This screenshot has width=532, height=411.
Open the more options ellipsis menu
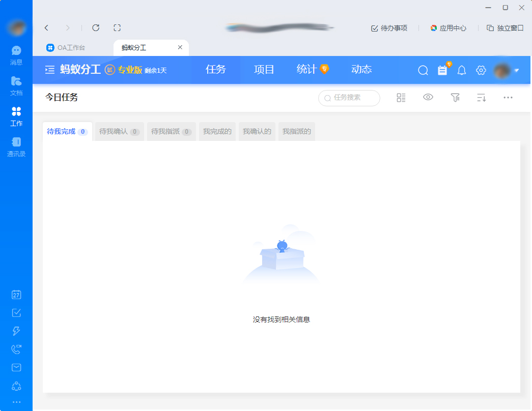(508, 97)
